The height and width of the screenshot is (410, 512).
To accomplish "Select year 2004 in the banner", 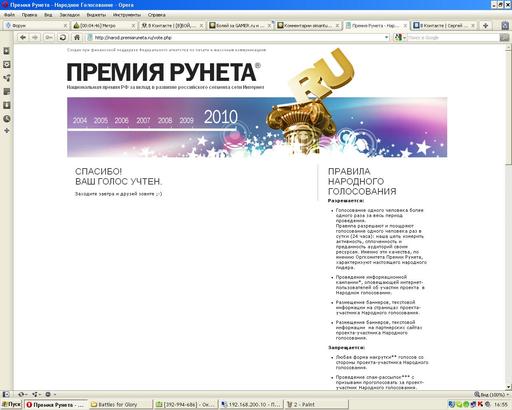I will (x=80, y=120).
